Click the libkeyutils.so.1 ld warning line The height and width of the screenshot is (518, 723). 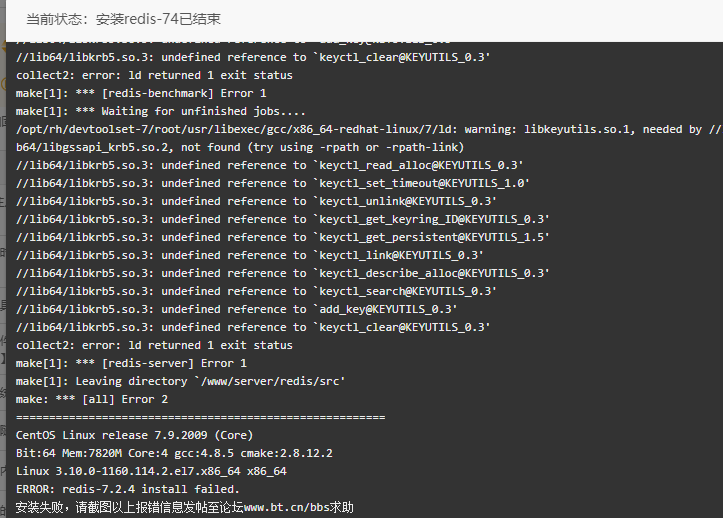pos(368,129)
